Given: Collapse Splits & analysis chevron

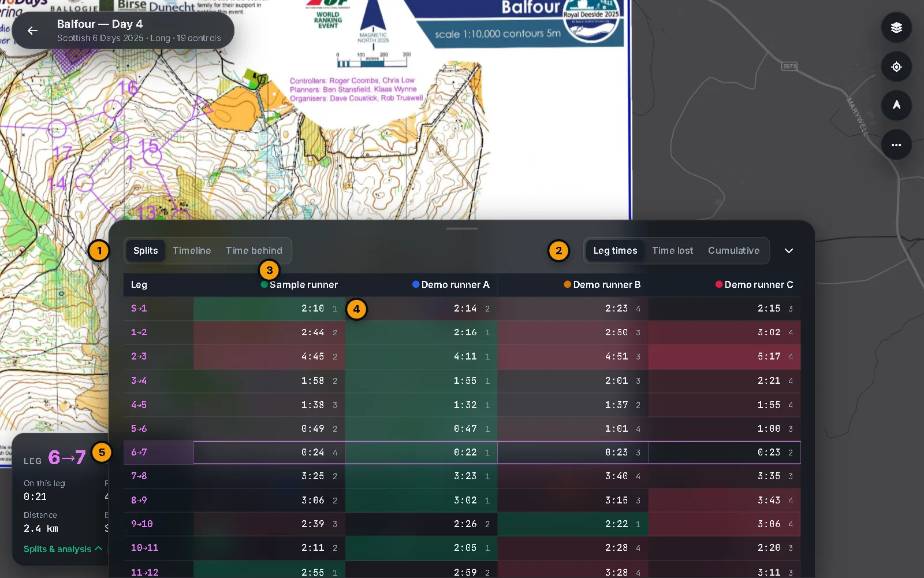Looking at the screenshot, I should tap(99, 549).
